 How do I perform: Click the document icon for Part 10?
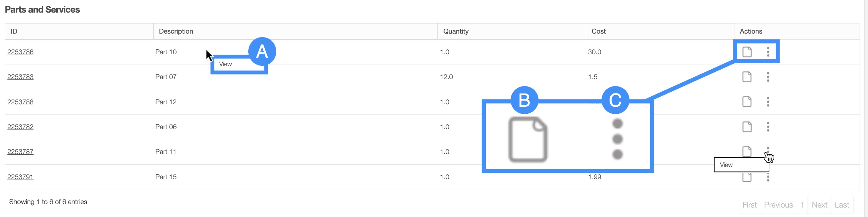point(747,52)
